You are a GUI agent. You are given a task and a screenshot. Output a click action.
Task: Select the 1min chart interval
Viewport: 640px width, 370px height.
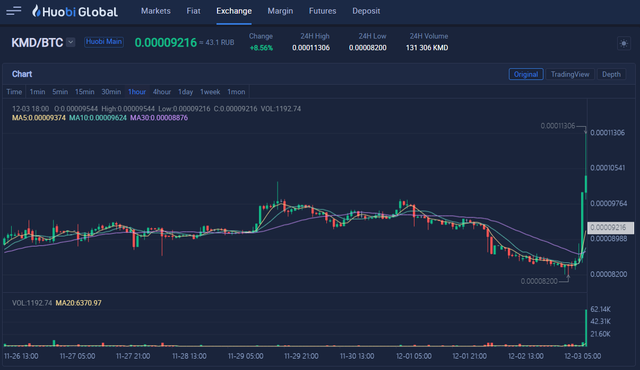coord(37,92)
